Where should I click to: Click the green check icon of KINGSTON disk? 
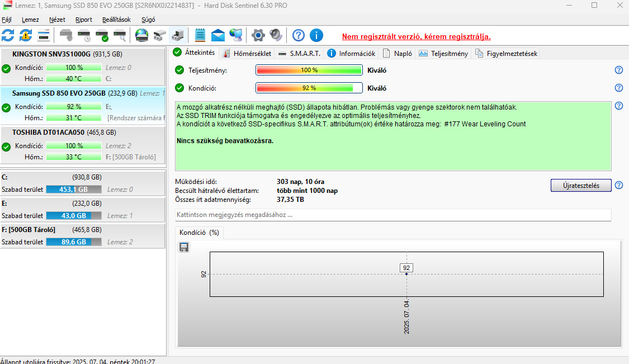point(6,69)
